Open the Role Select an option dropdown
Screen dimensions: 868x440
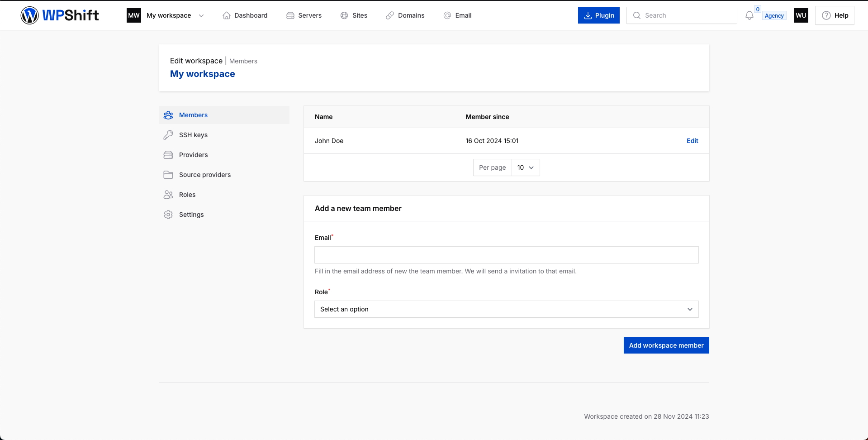click(507, 309)
